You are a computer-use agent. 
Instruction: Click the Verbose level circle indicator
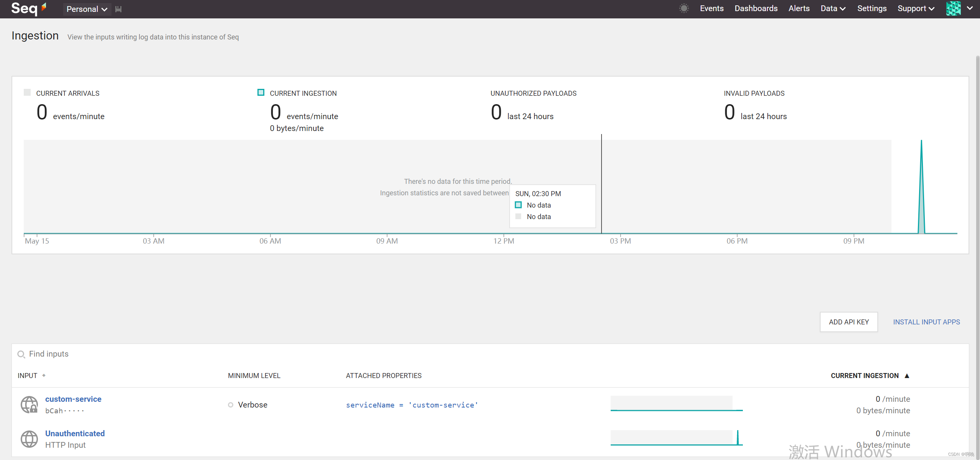click(x=231, y=405)
